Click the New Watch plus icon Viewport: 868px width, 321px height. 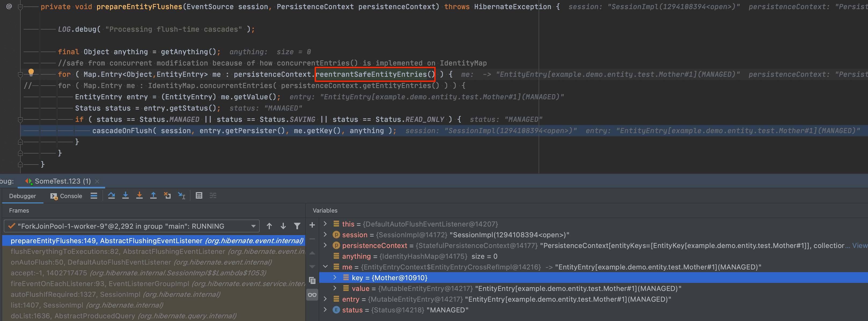click(x=312, y=225)
